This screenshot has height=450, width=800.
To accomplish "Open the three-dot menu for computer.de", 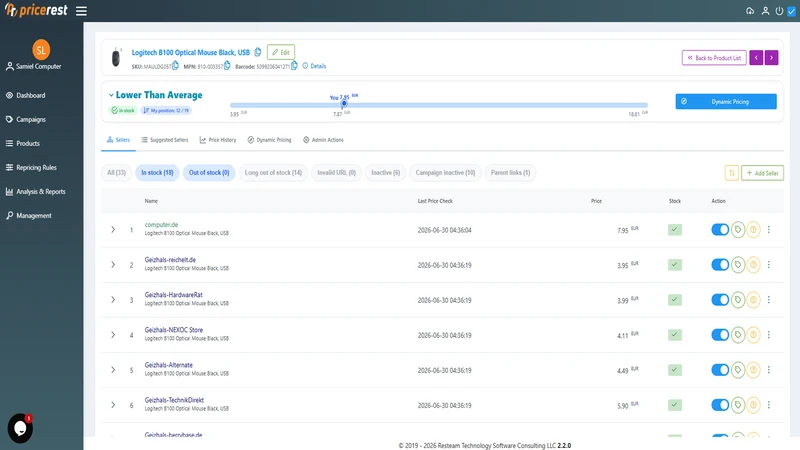I will (x=768, y=230).
